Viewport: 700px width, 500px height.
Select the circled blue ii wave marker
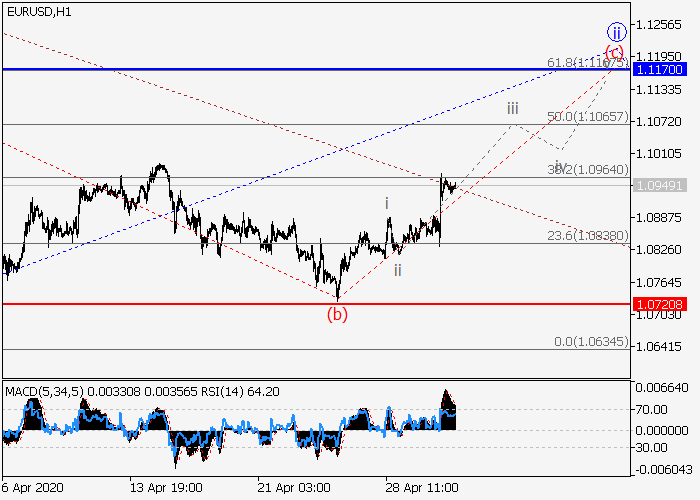tap(616, 33)
